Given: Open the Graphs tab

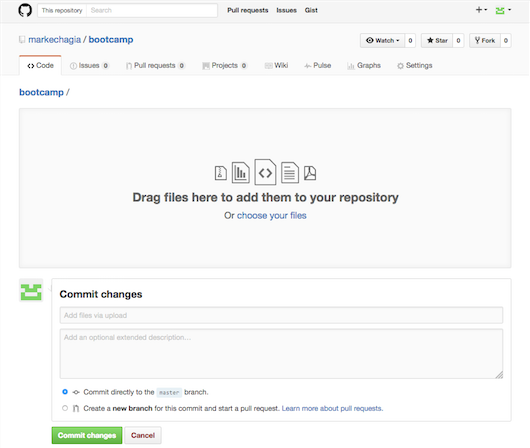Looking at the screenshot, I should (364, 66).
